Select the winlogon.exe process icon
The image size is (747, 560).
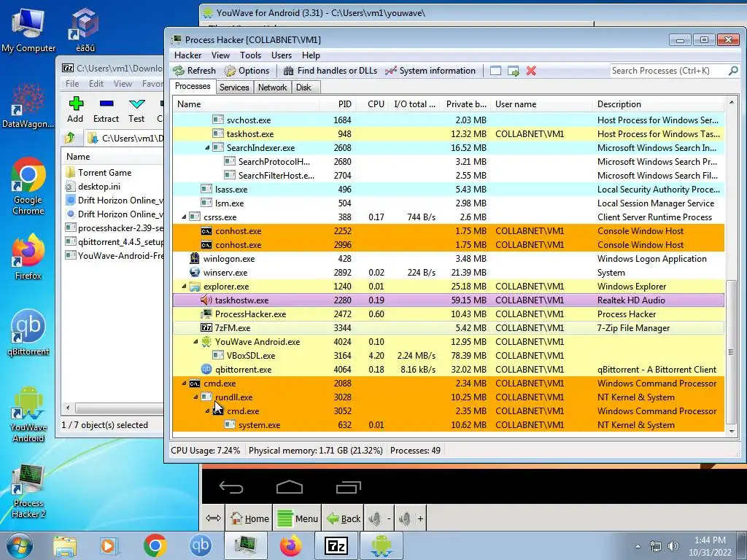pyautogui.click(x=194, y=259)
